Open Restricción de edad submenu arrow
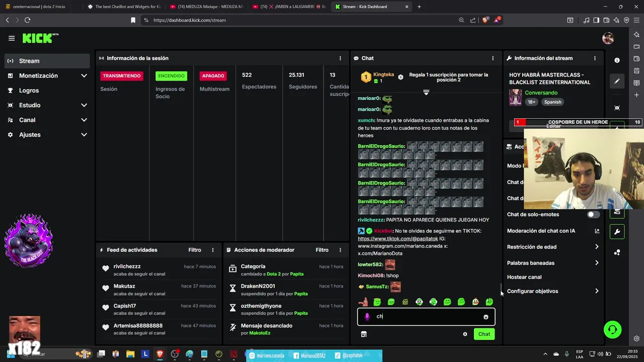 pyautogui.click(x=597, y=247)
